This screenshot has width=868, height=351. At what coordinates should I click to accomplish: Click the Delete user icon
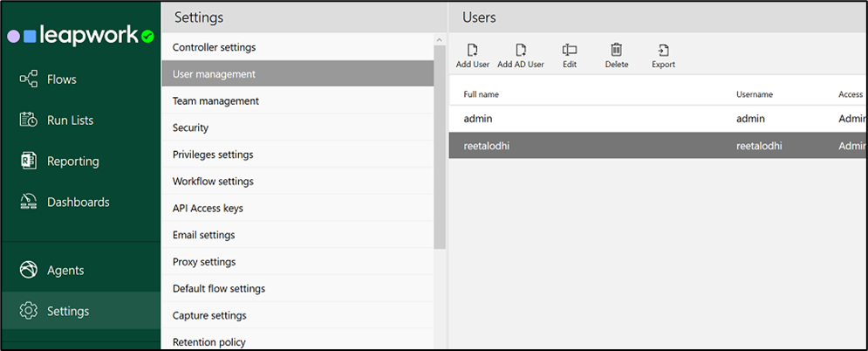pos(616,51)
